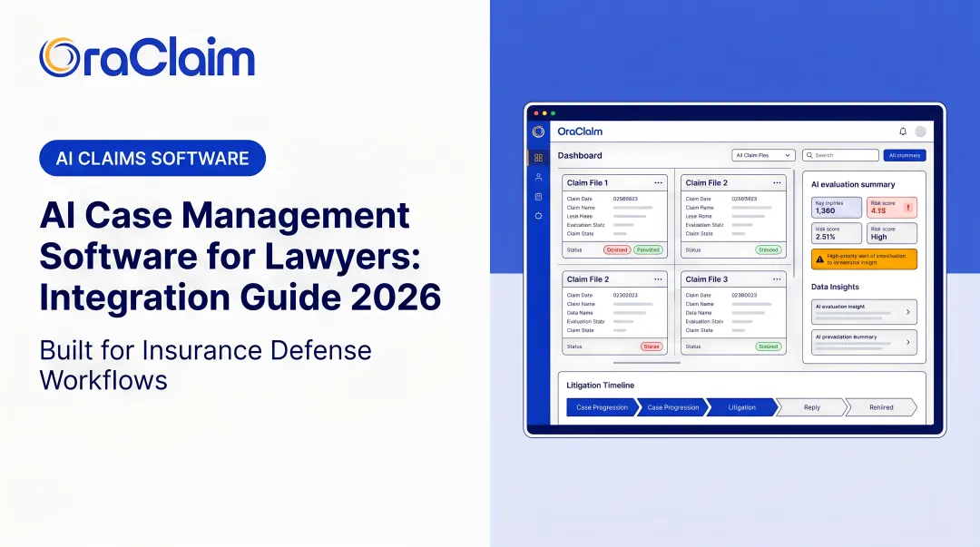
Task: Click the green status badge on Claim File 3
Action: click(x=769, y=347)
